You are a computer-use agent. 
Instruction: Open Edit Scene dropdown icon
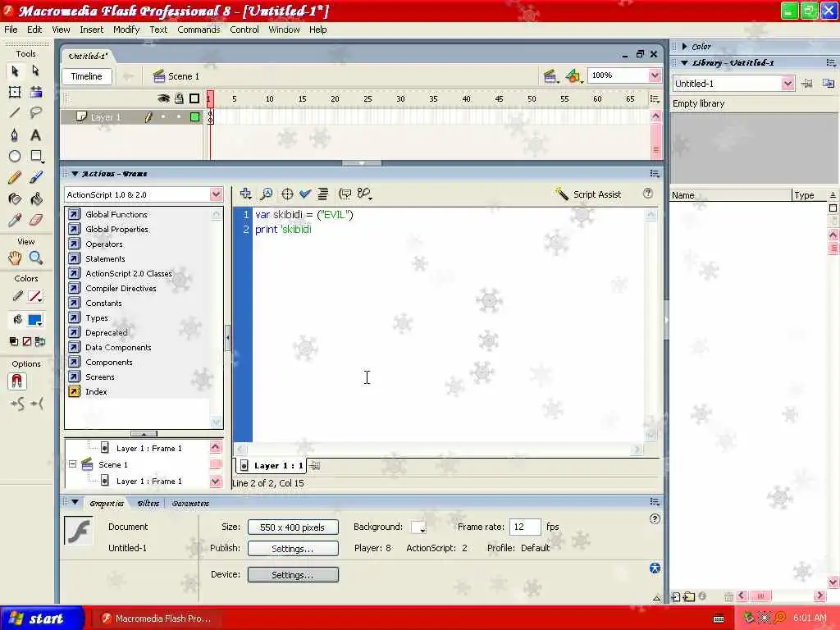(x=550, y=76)
